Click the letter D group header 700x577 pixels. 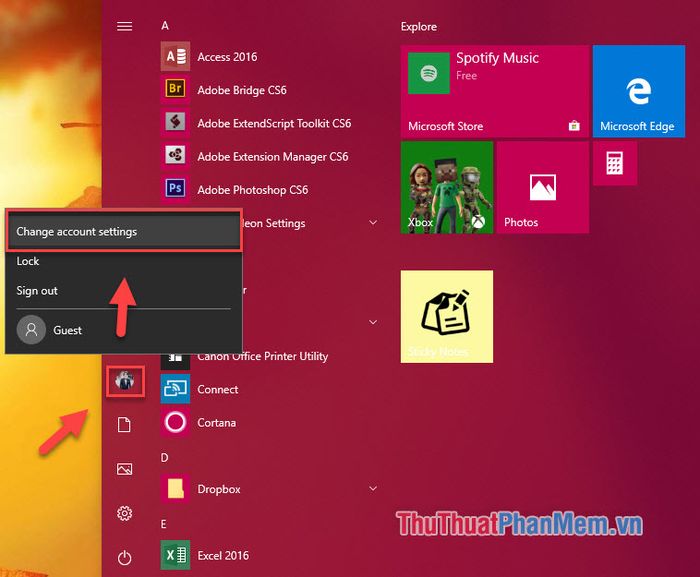[x=165, y=458]
